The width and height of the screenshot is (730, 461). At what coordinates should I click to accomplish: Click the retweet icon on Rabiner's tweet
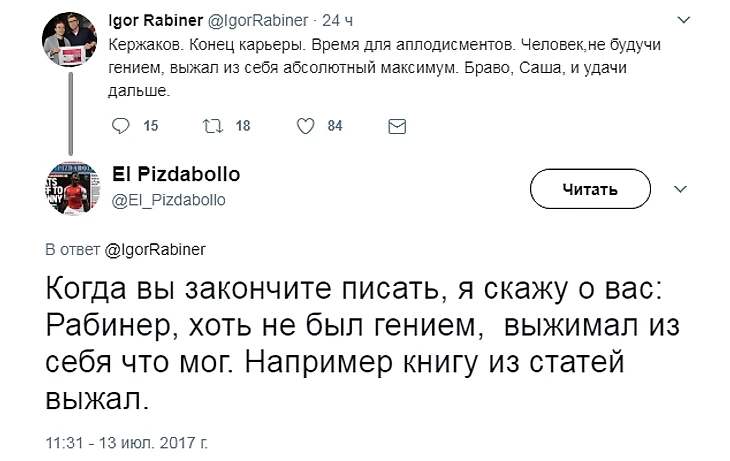point(211,125)
